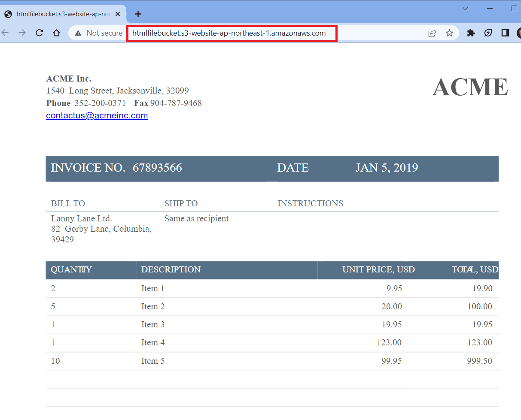Maximize the browser window
This screenshot has height=420, width=521.
pyautogui.click(x=514, y=9)
